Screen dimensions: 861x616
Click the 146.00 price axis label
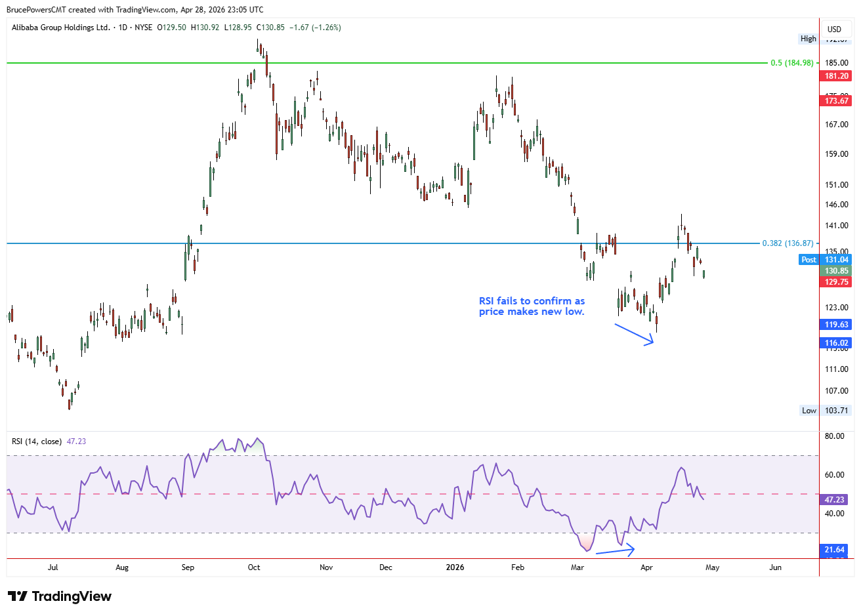tap(837, 205)
